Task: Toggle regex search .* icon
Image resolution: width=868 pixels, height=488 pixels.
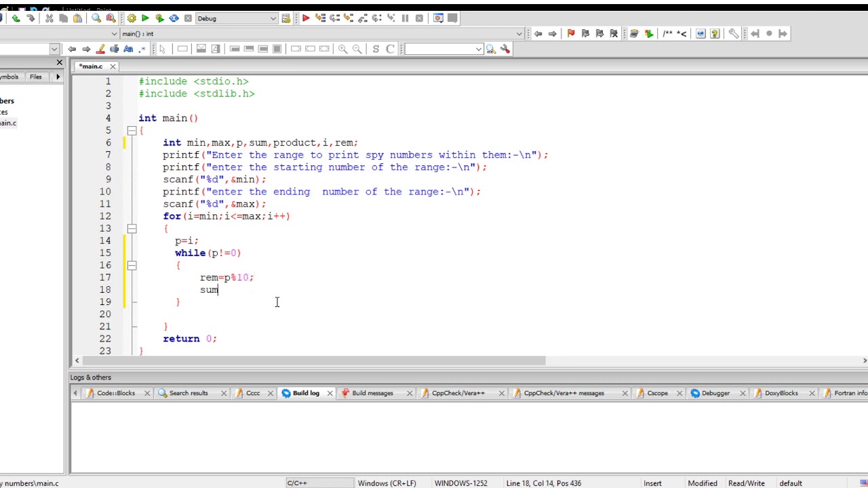Action: click(142, 49)
